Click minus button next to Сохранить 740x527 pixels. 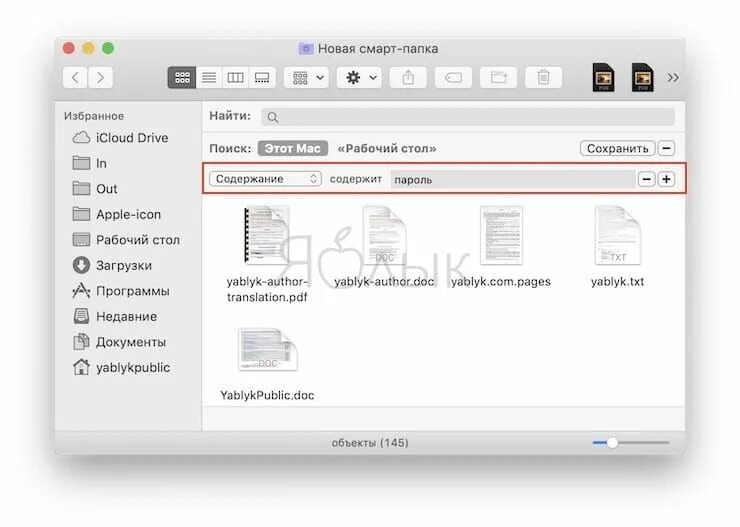tap(666, 149)
